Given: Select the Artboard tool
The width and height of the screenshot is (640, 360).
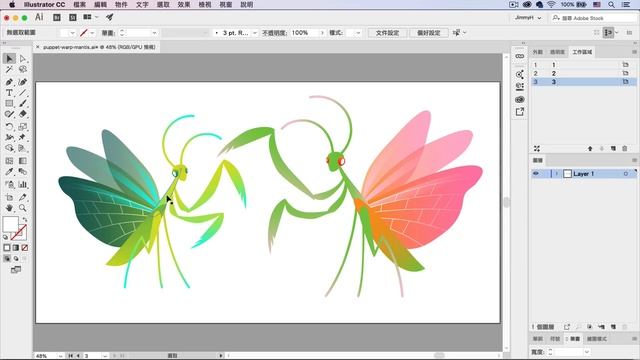Looking at the screenshot, I should 9,198.
